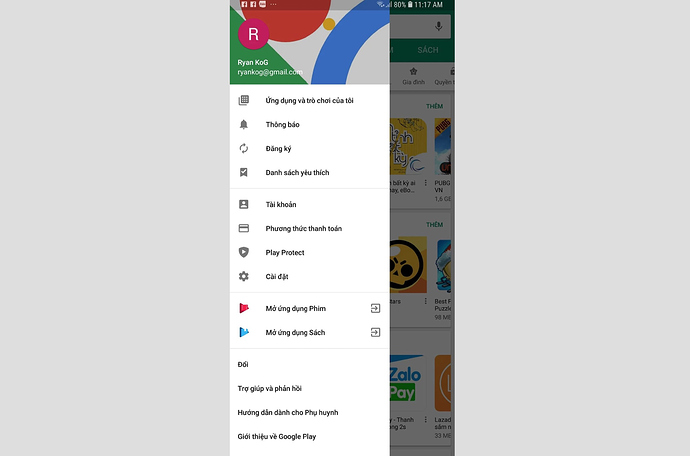The image size is (690, 456).
Task: Click the external launch arrow beside Sách
Action: (x=375, y=332)
